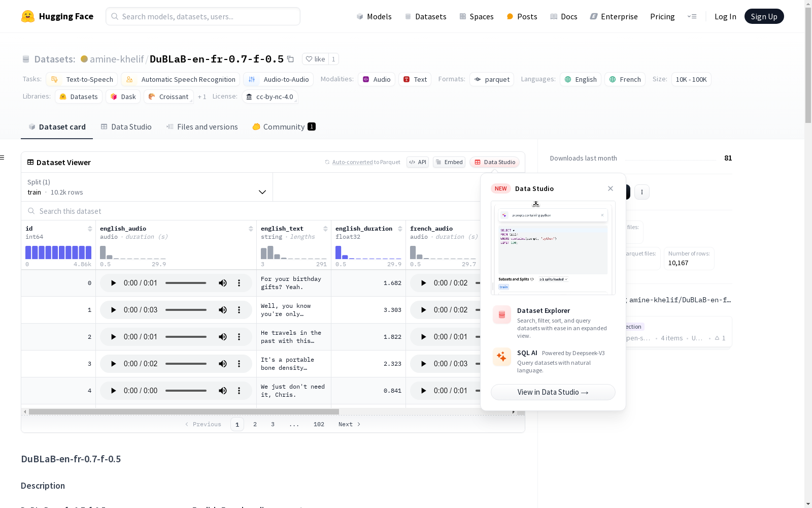
Task: Mute english_audio in row 2
Action: click(x=223, y=337)
